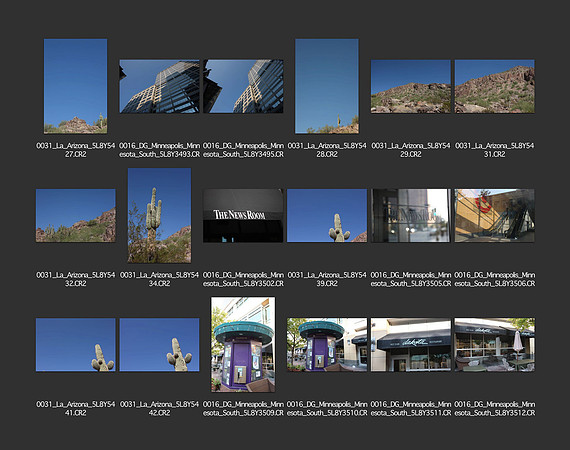Image resolution: width=570 pixels, height=450 pixels.
Task: Select Arizona hillside thumbnail 5L8Y5432
Action: [76, 216]
